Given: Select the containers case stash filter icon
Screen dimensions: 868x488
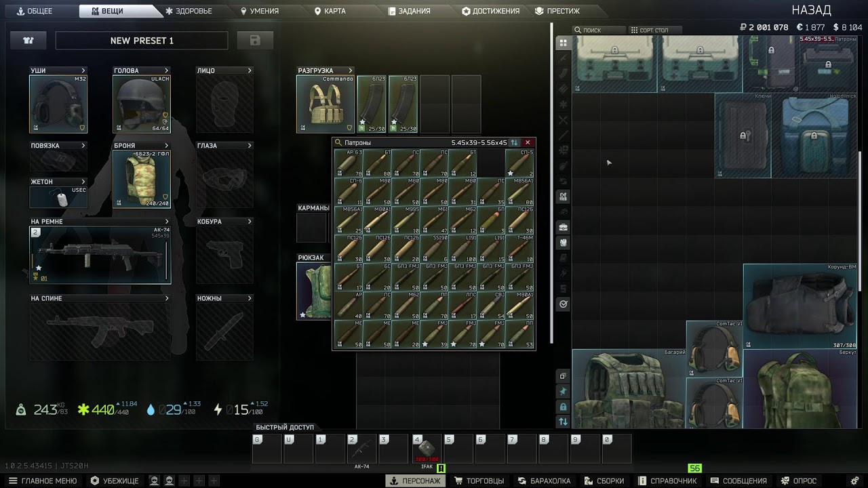Looking at the screenshot, I should coord(563,227).
